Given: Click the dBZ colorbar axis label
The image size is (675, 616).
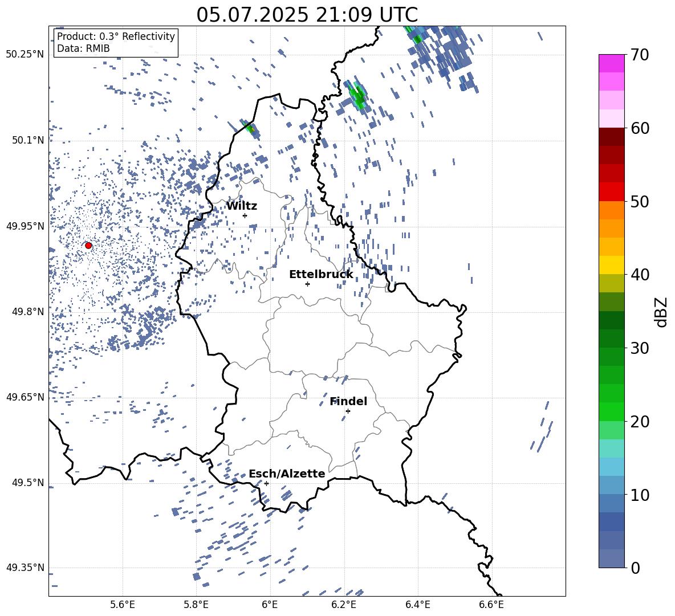Looking at the screenshot, I should point(660,312).
